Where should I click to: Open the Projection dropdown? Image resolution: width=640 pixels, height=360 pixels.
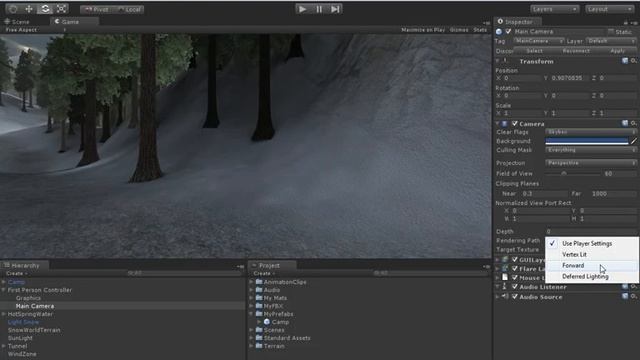(x=591, y=163)
